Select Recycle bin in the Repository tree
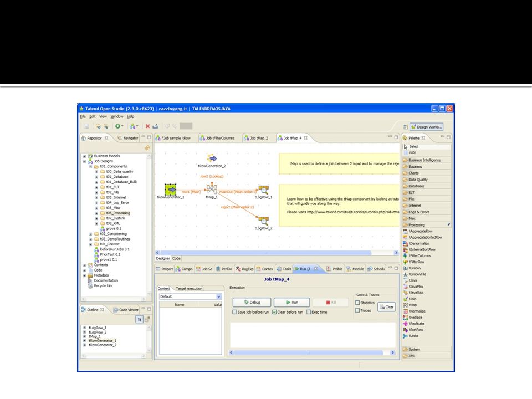 [100, 286]
